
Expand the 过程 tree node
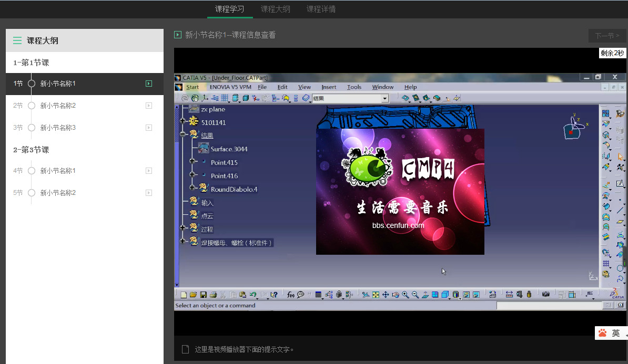coord(183,227)
